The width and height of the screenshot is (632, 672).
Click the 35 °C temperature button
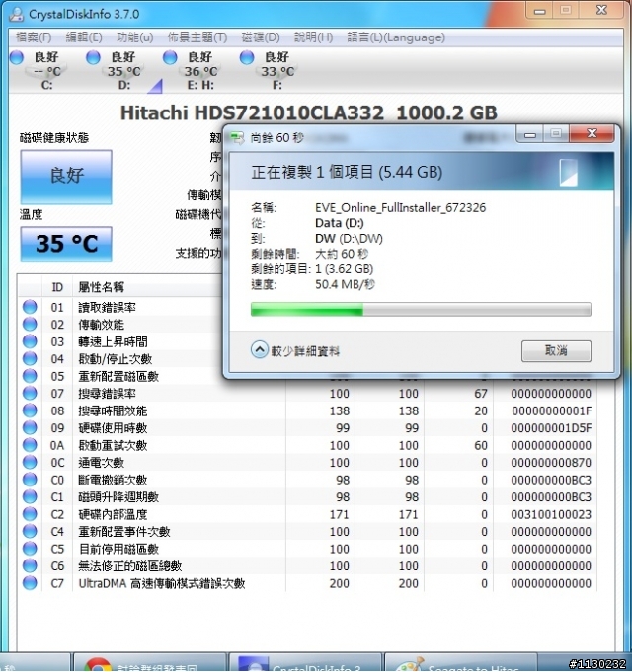click(x=66, y=244)
